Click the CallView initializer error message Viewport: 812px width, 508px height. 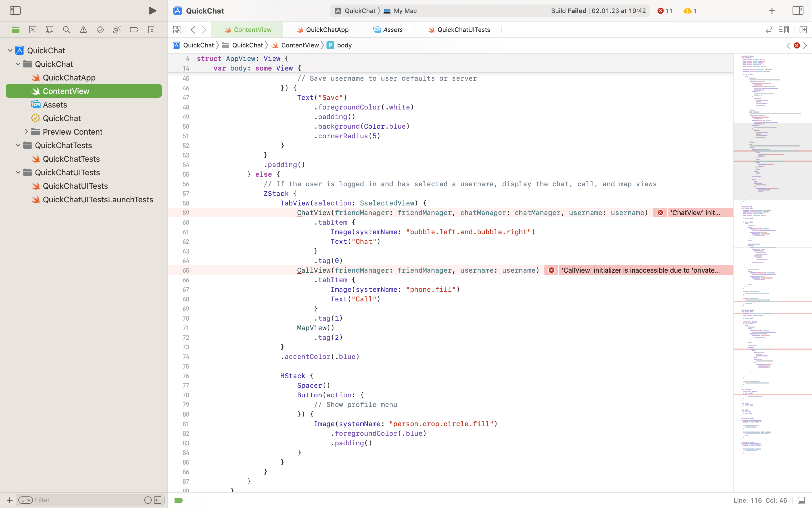point(641,270)
